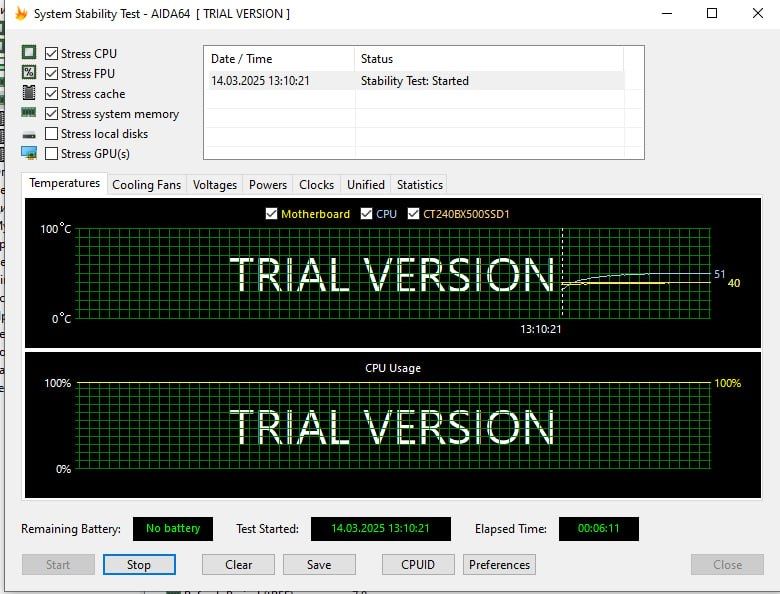
Task: Click the 'No battery' remaining battery field
Action: (x=173, y=528)
